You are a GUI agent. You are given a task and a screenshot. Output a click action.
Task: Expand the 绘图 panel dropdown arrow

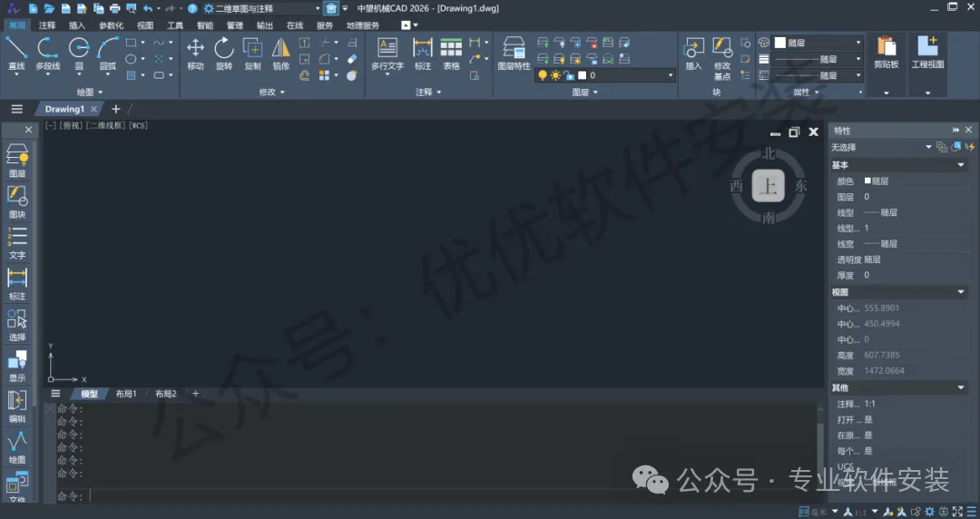(101, 92)
